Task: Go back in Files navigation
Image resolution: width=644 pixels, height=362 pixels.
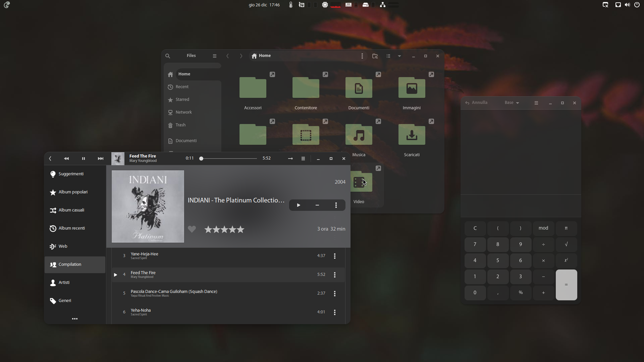Action: pos(227,56)
